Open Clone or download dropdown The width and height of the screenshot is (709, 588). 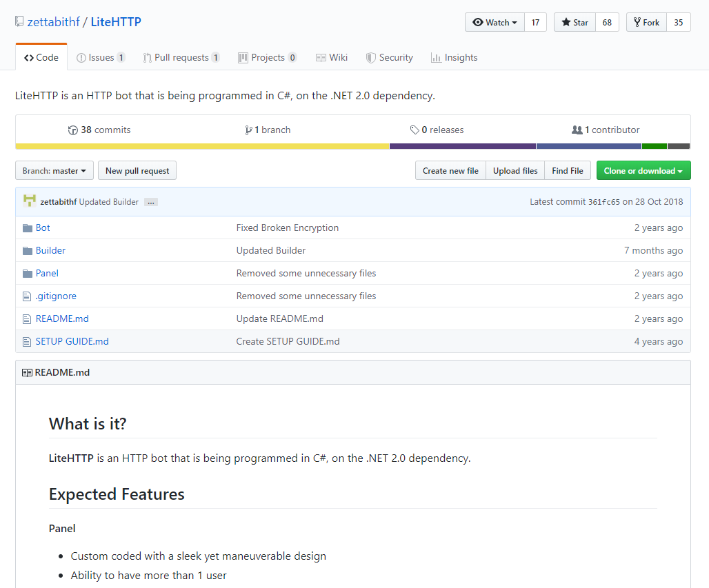(643, 170)
